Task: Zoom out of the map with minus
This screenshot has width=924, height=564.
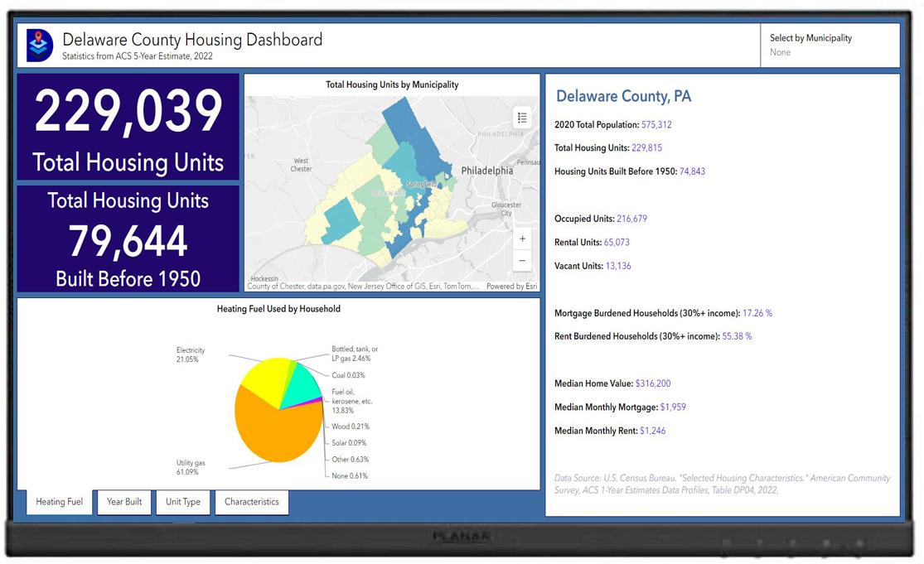Action: pos(522,260)
